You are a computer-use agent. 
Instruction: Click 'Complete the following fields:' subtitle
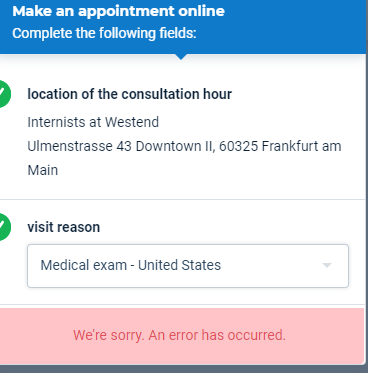coord(104,33)
